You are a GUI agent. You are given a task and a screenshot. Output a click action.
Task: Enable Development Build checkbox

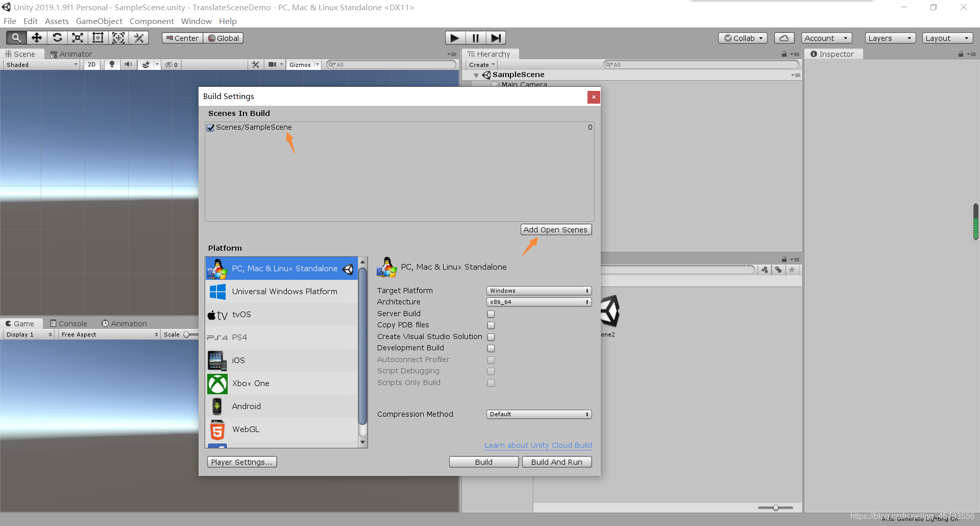coord(491,348)
